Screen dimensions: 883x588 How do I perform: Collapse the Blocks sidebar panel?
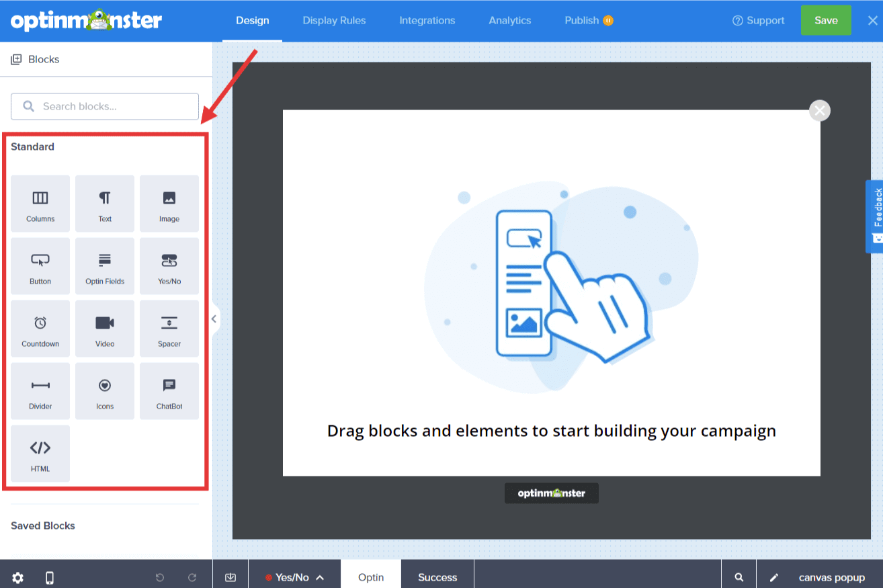coord(214,319)
